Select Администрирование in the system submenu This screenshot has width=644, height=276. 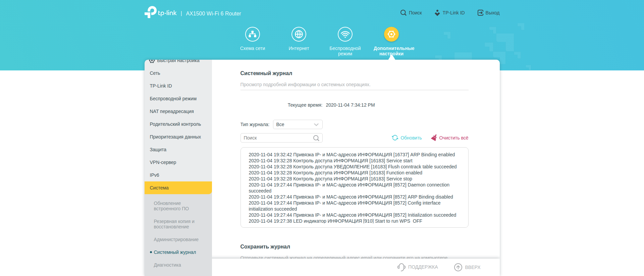(176, 239)
